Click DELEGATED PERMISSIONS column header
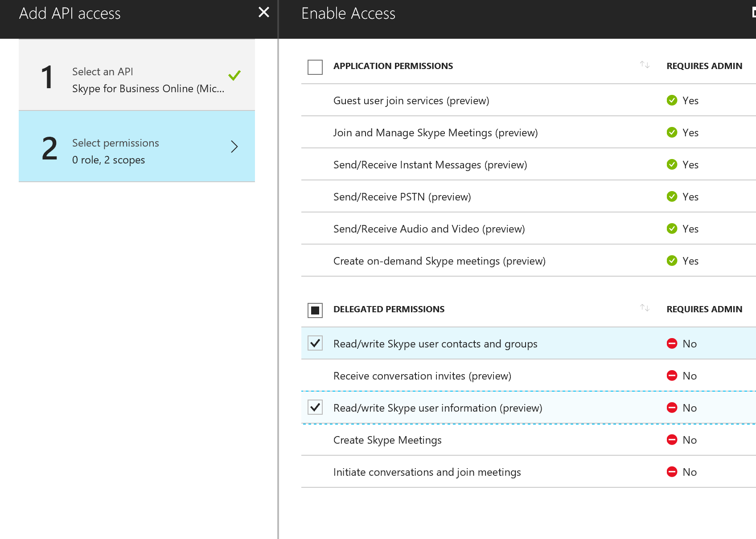This screenshot has width=756, height=539. coord(389,309)
